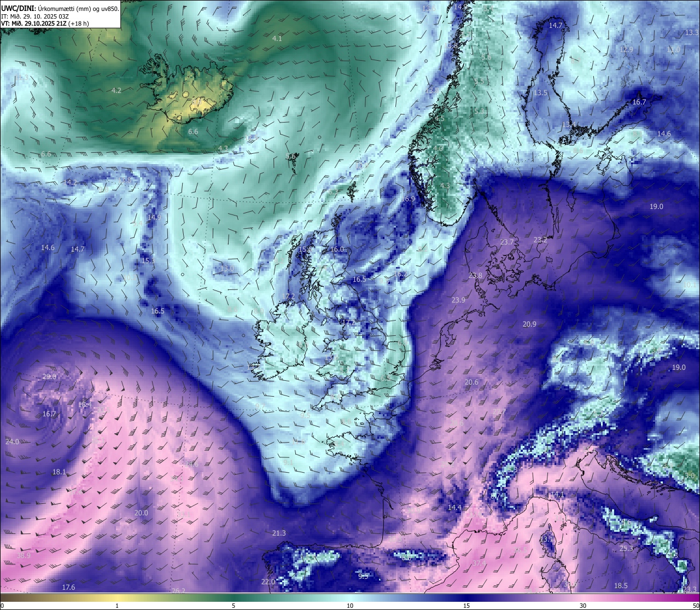Viewport: 700px width, 610px height.
Task: Click the VT valid time 21Z (+18 h) line
Action: pos(45,24)
